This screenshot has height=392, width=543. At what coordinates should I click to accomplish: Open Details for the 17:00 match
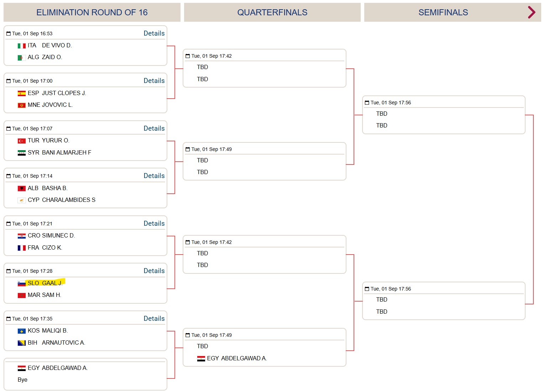[154, 80]
